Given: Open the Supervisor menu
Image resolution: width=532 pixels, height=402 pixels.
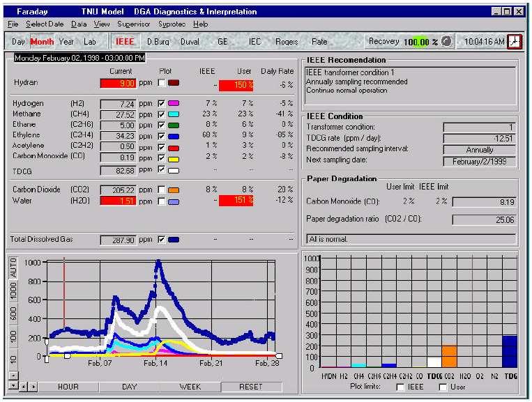Looking at the screenshot, I should [x=133, y=24].
